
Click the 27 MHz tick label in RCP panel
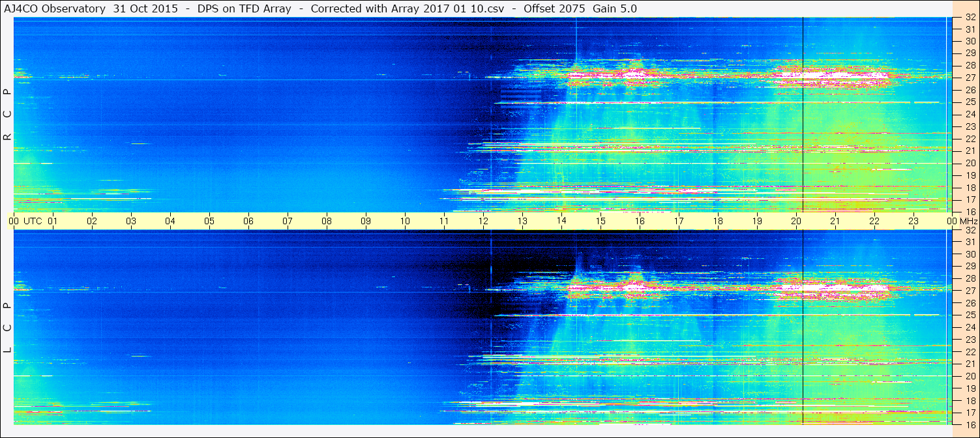(970, 78)
